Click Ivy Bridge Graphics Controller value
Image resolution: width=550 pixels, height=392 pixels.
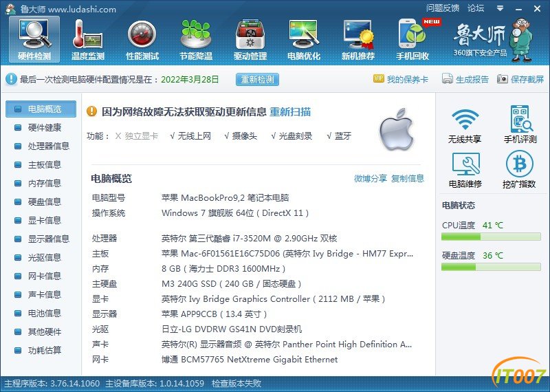(274, 299)
